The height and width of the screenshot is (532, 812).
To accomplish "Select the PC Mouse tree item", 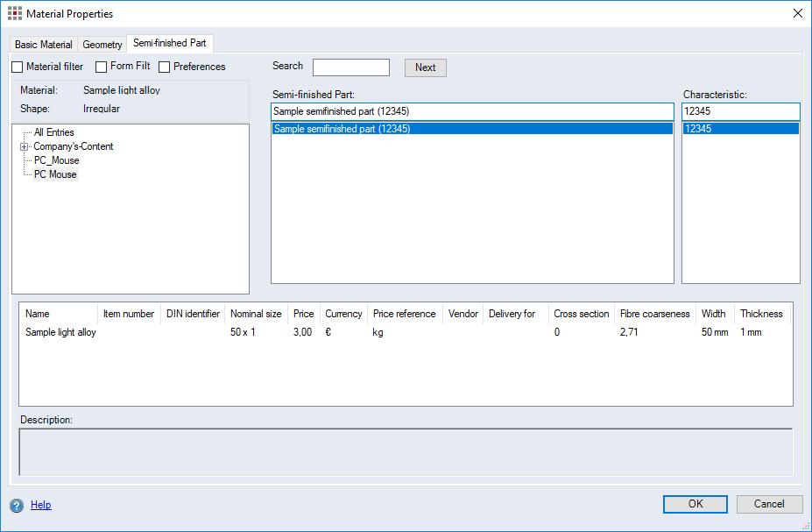I will point(55,174).
